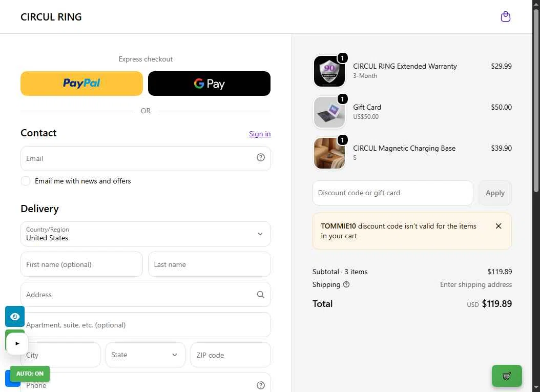Click the Apply discount button
The width and height of the screenshot is (540, 392).
(495, 193)
